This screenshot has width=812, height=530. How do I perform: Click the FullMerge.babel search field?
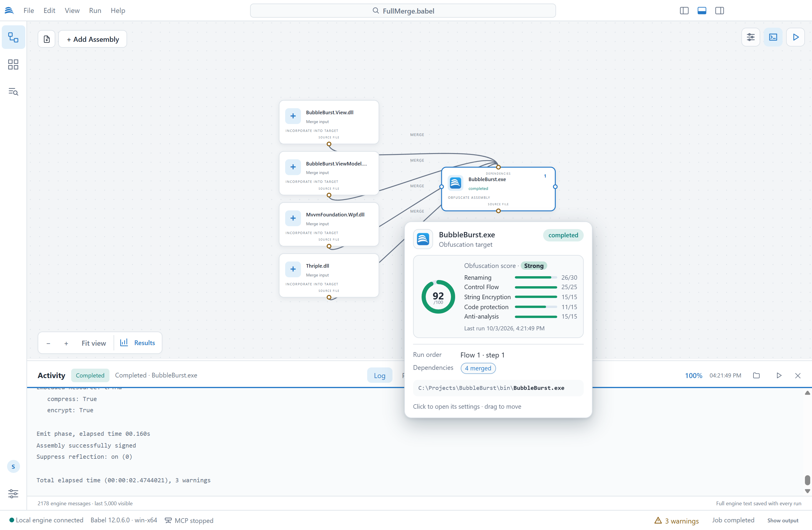coord(403,11)
